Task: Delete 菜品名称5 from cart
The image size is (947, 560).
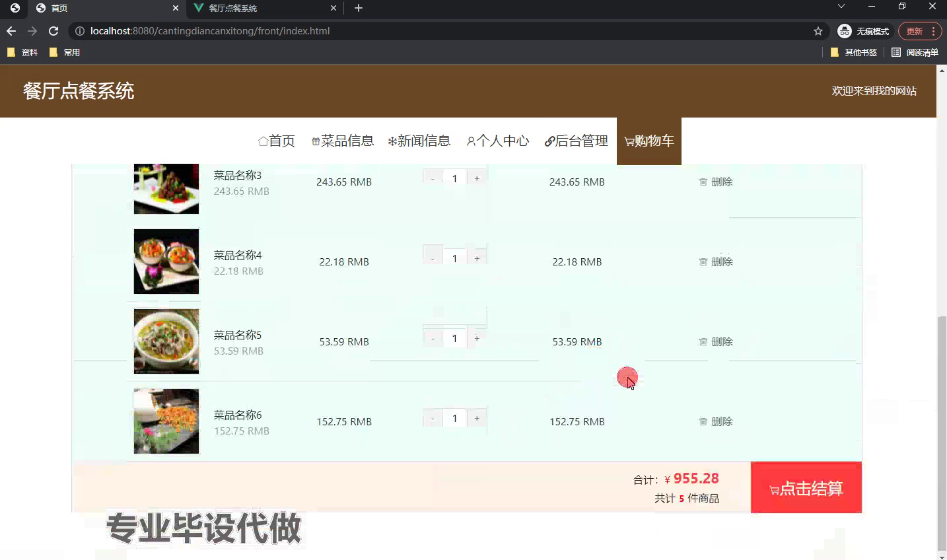Action: click(716, 341)
